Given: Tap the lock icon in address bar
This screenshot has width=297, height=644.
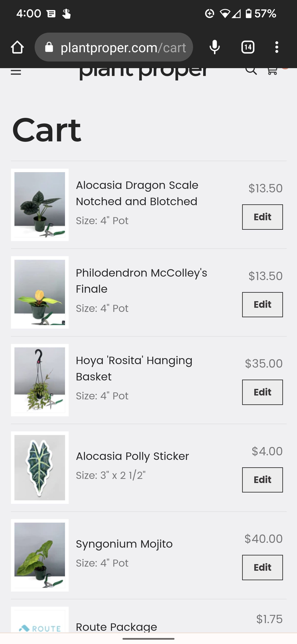Looking at the screenshot, I should coord(49,47).
